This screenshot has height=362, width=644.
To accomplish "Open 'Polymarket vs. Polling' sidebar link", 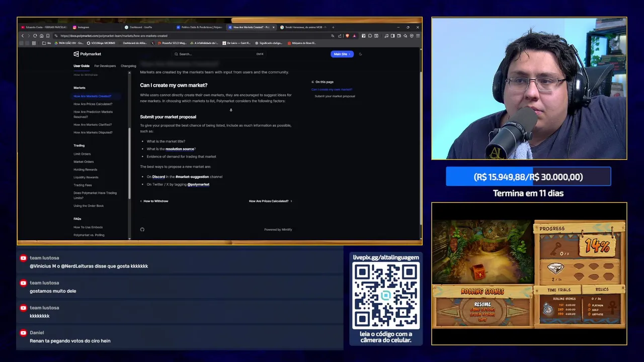I will (x=89, y=235).
